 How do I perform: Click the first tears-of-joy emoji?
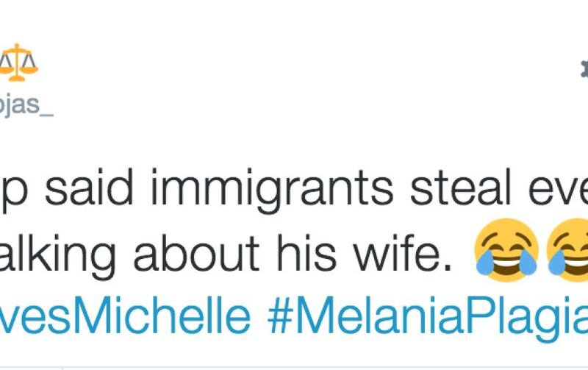point(506,250)
